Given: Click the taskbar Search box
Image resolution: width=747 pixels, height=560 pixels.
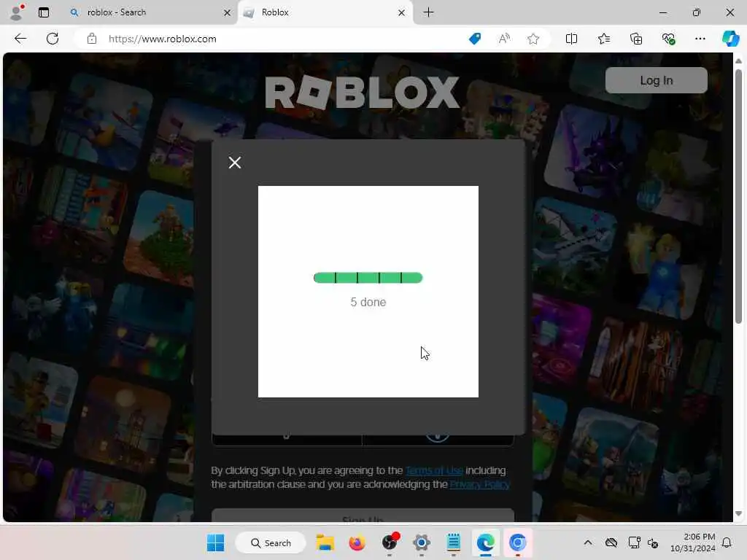Looking at the screenshot, I should [x=271, y=542].
